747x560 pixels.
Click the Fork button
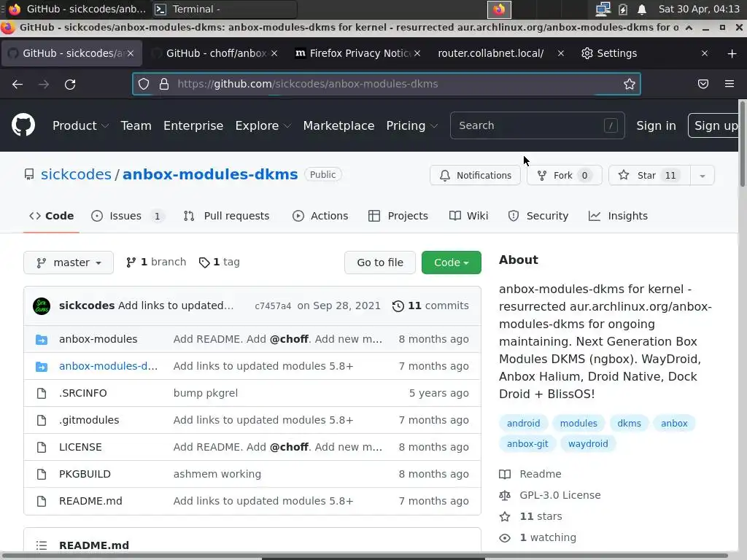[x=565, y=175]
